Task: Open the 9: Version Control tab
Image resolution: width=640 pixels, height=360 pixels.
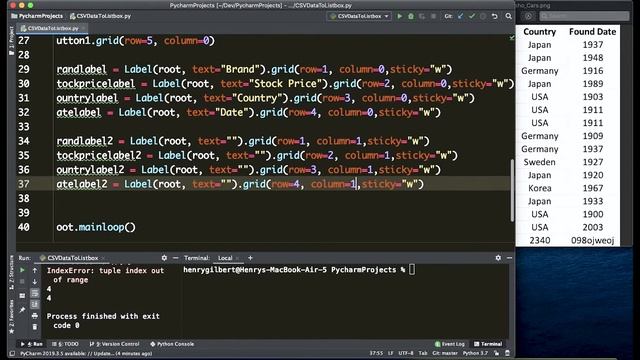Action: coord(114,344)
